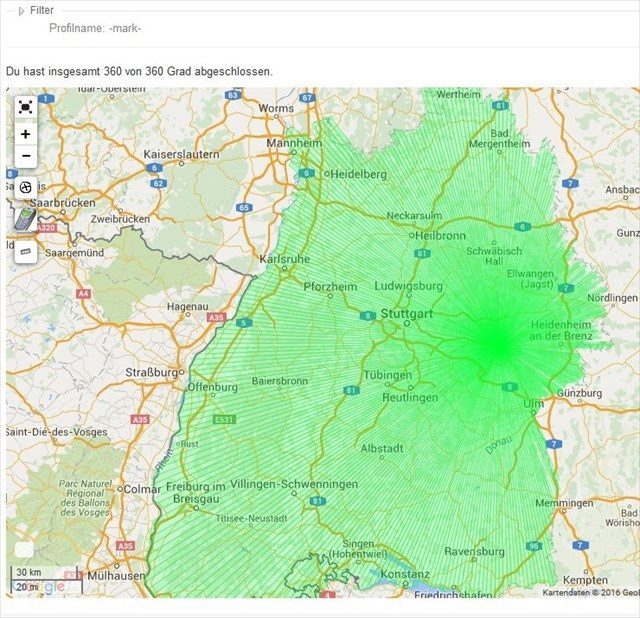Click the Schwäbisch Hall label
The height and width of the screenshot is (618, 640).
point(494,256)
